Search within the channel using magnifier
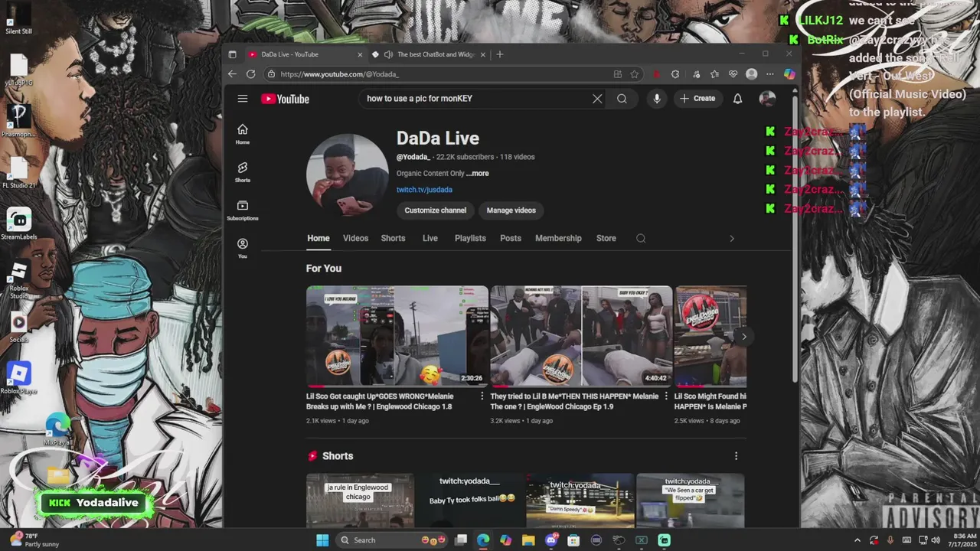The image size is (980, 551). tap(641, 238)
